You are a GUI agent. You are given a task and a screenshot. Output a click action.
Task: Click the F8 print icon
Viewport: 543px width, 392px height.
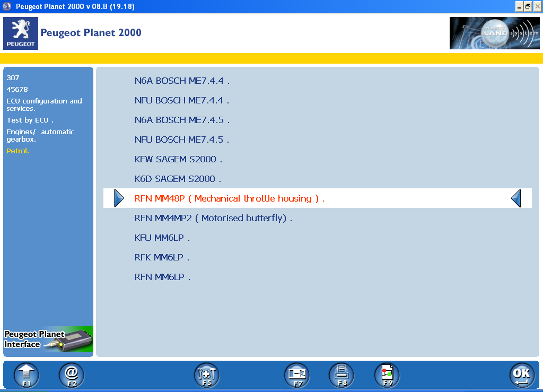(x=342, y=375)
